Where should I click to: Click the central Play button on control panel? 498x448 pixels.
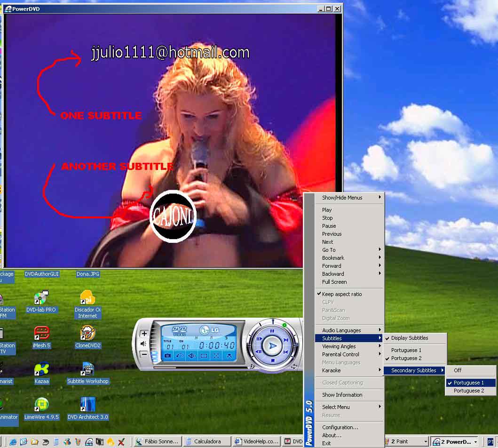[x=272, y=346]
